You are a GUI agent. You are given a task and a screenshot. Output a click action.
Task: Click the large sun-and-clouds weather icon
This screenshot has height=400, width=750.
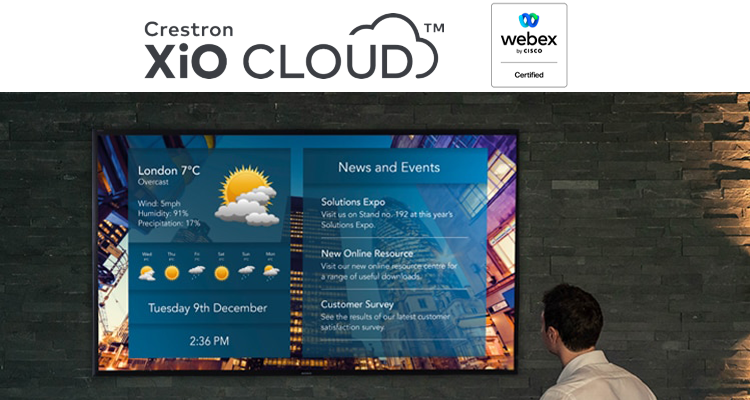pyautogui.click(x=244, y=197)
